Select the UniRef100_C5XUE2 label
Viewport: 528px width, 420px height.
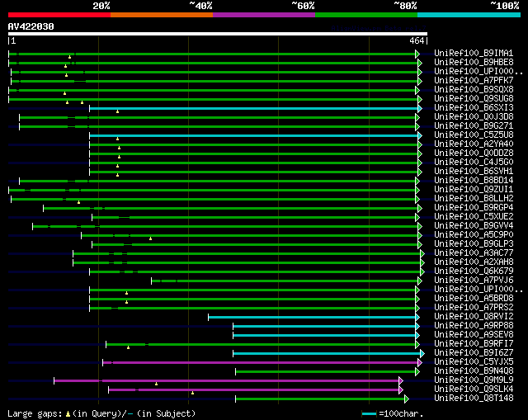coord(474,217)
